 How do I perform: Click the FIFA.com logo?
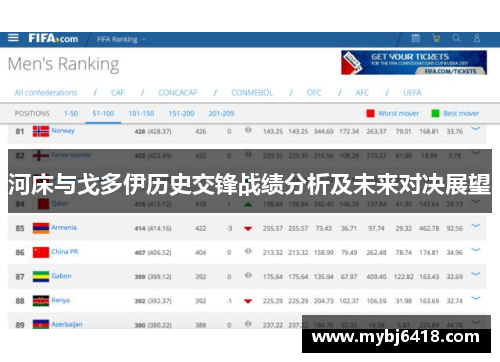coord(53,38)
